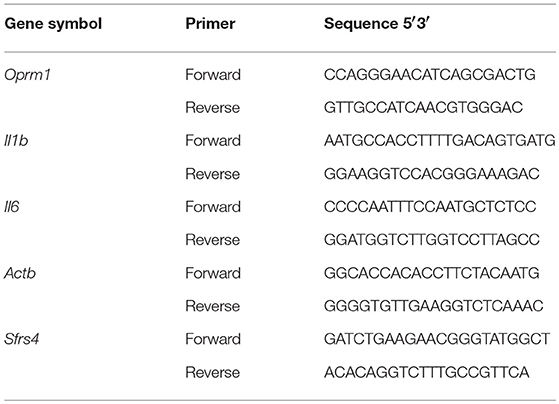Click sequence ACACAGGTCTTTGCCGTTCA
Image resolution: width=559 pixels, height=404 pixels.
click(x=426, y=372)
